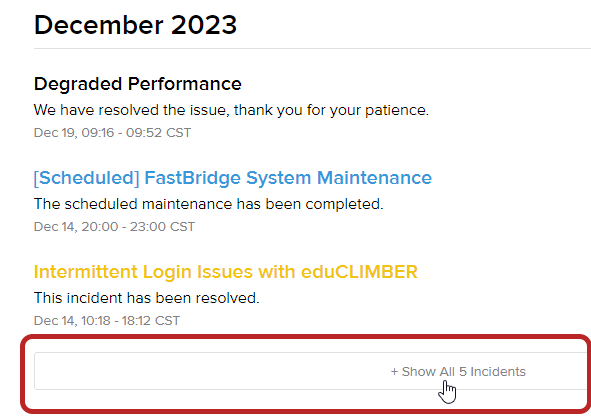The height and width of the screenshot is (419, 591).
Task: Click the empty left area of the Show All box
Action: pyautogui.click(x=188, y=371)
